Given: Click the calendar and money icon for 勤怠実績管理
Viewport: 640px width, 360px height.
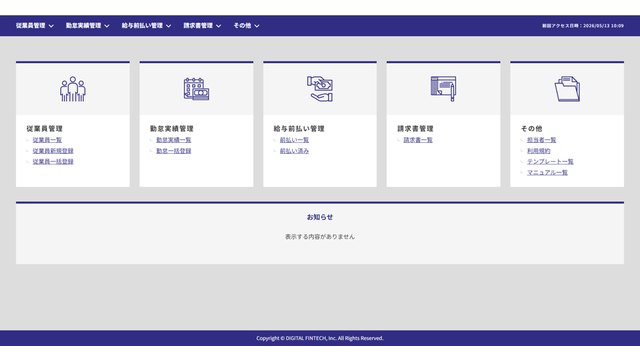Looking at the screenshot, I should click(196, 89).
